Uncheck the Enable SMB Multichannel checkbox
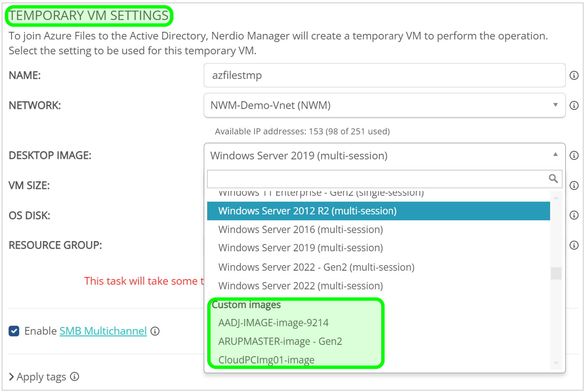This screenshot has width=585, height=392. 14,331
